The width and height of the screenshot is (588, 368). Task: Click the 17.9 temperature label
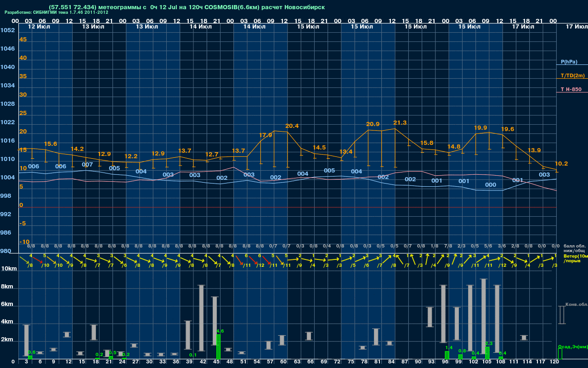tap(266, 135)
